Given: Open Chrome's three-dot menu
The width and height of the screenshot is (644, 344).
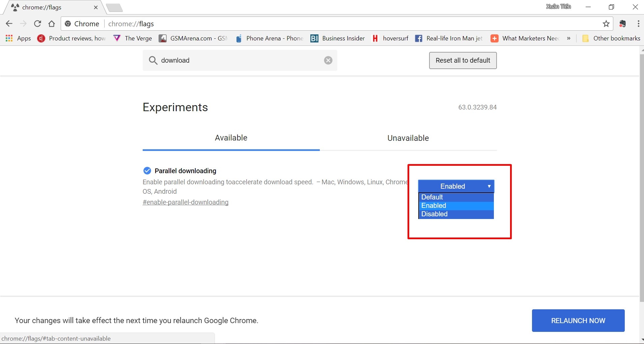Looking at the screenshot, I should point(638,24).
